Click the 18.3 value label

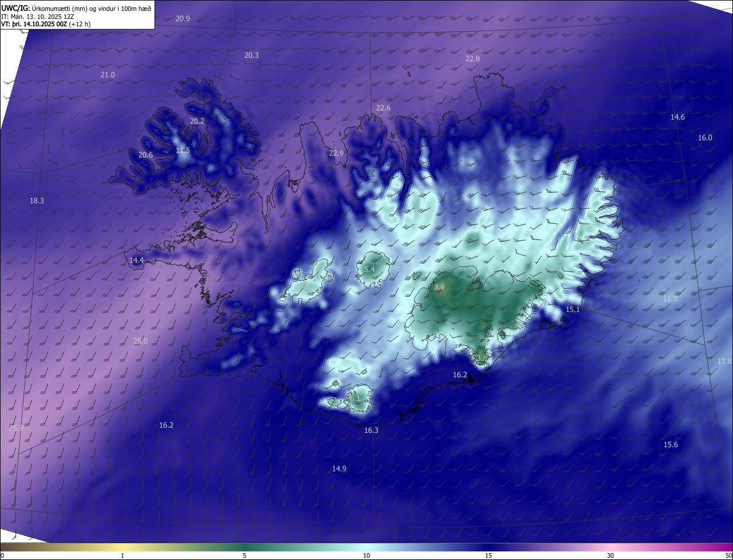[x=37, y=200]
